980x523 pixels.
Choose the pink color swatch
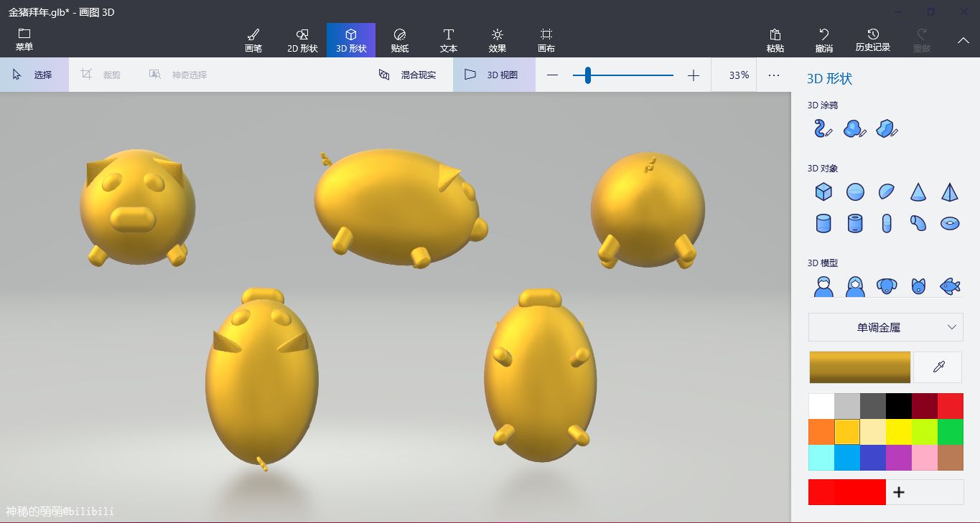925,458
